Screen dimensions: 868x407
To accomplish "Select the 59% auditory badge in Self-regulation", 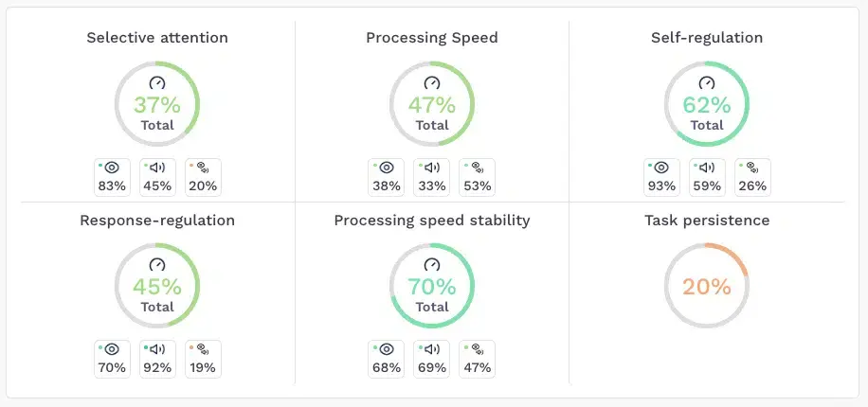I will click(707, 177).
